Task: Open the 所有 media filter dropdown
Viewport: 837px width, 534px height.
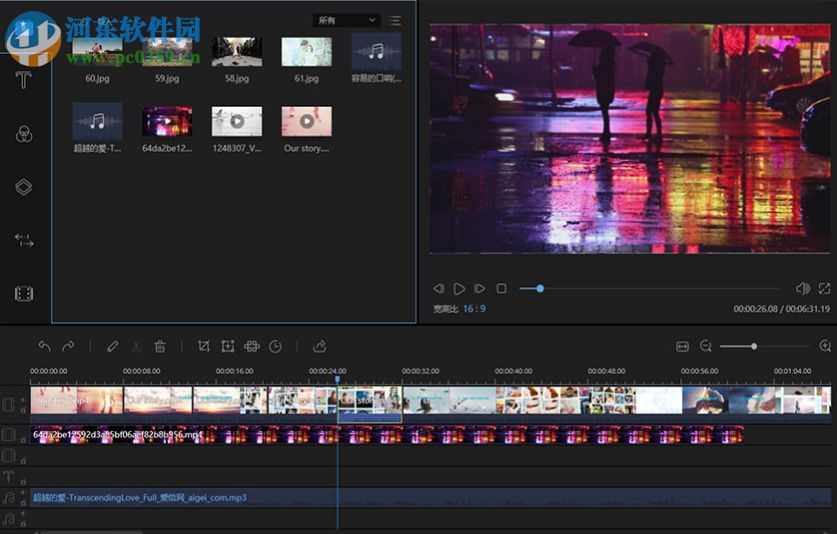Action: coord(347,20)
